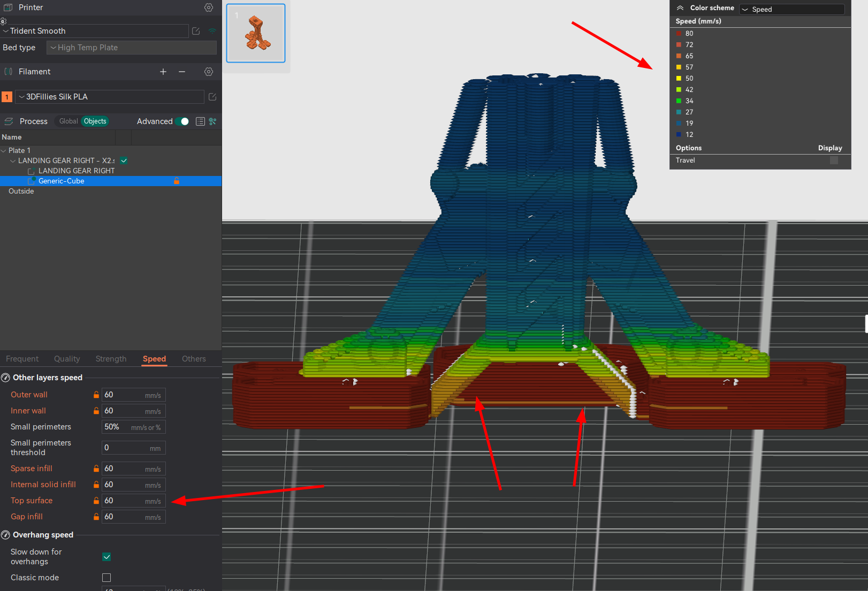Uncheck LANDING GEAR RIGHT visibility checkbox
The height and width of the screenshot is (591, 868).
(x=123, y=160)
